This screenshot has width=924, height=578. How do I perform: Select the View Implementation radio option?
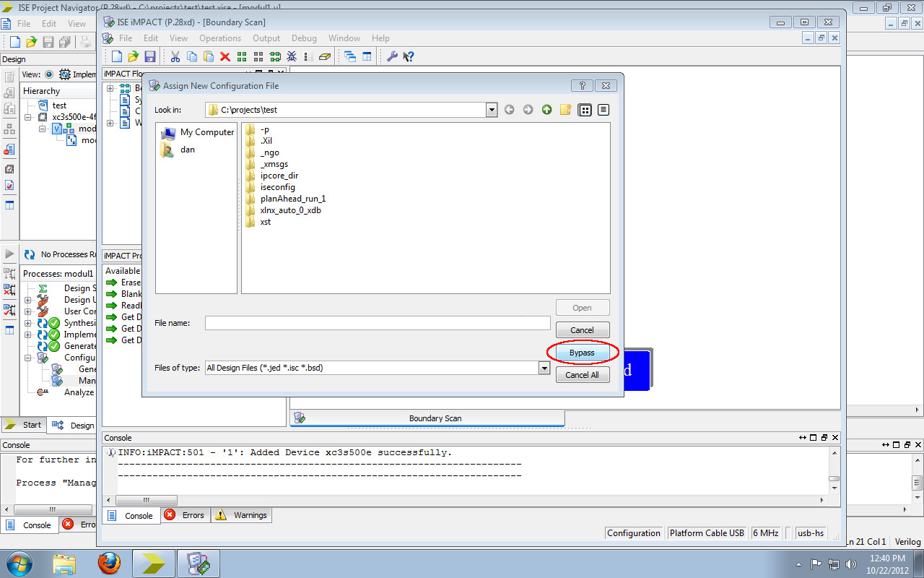tap(49, 74)
